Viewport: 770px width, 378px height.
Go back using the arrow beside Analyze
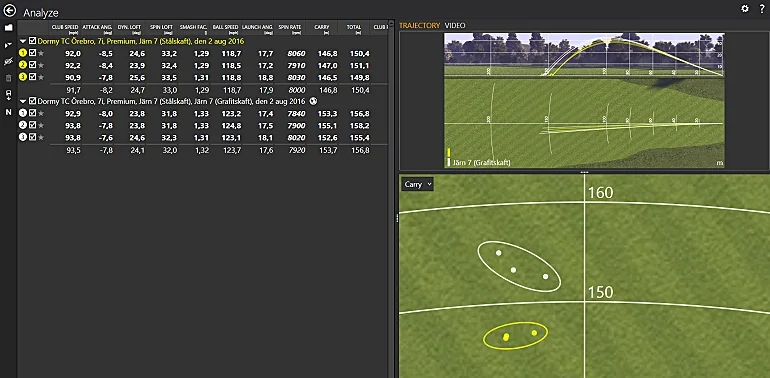9,10
